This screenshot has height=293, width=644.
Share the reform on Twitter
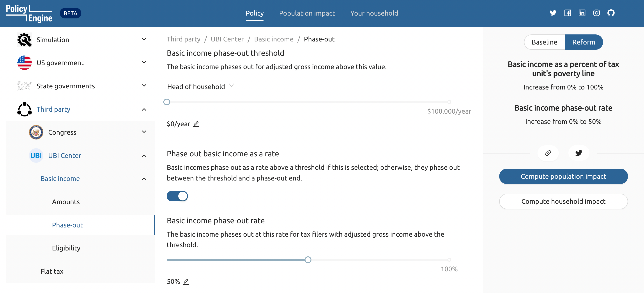(x=579, y=153)
